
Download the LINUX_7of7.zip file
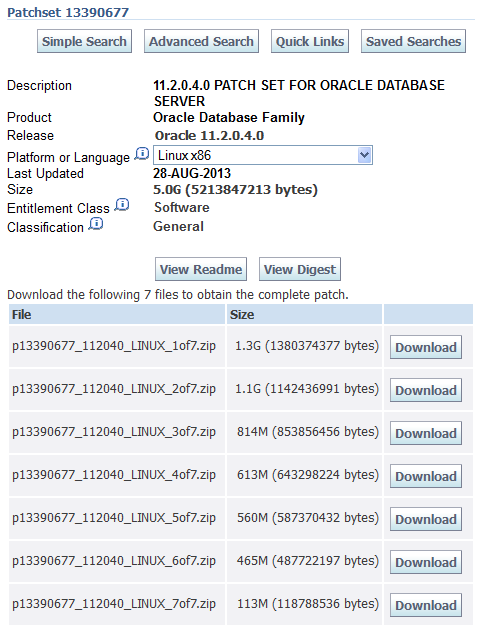(426, 605)
